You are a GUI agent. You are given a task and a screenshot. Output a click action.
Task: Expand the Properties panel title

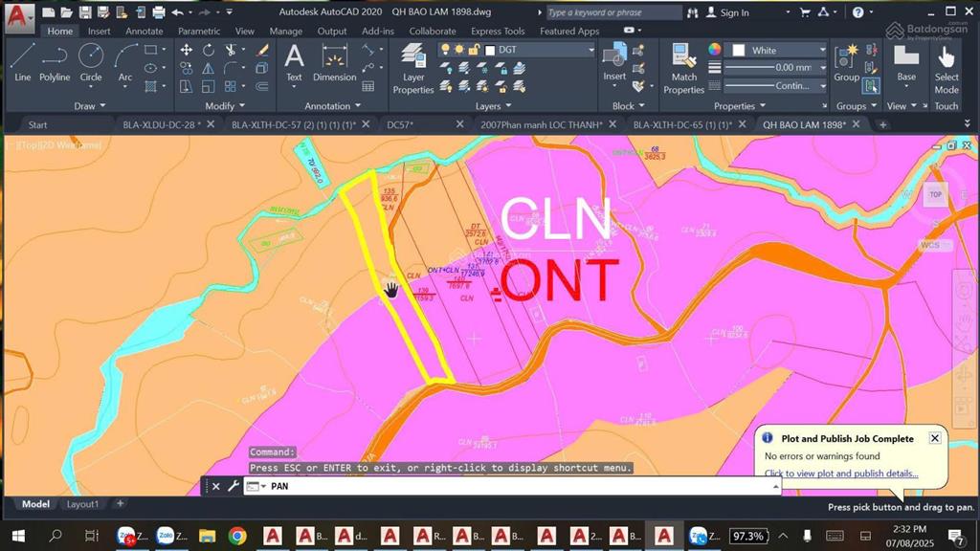click(740, 105)
